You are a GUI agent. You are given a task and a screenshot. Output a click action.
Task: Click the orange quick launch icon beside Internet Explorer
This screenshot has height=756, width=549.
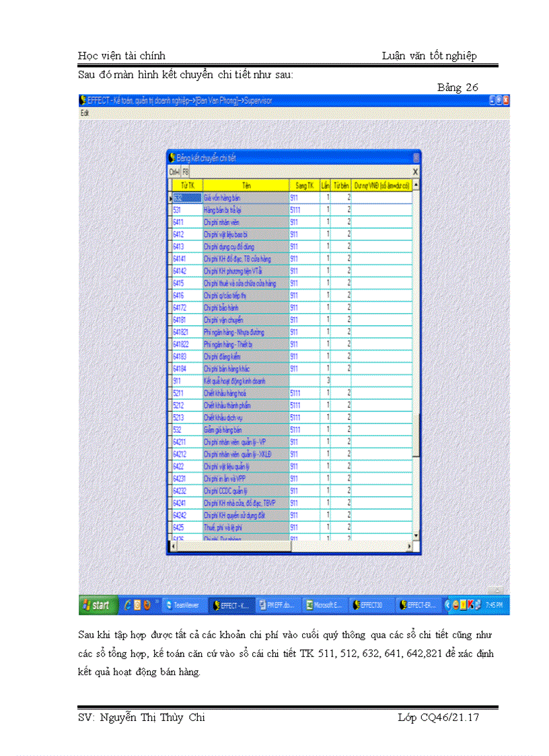coord(137,605)
